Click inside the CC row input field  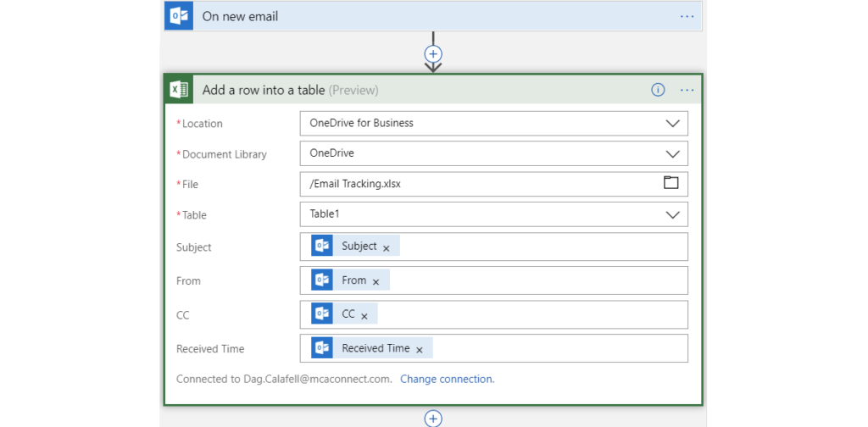click(494, 314)
